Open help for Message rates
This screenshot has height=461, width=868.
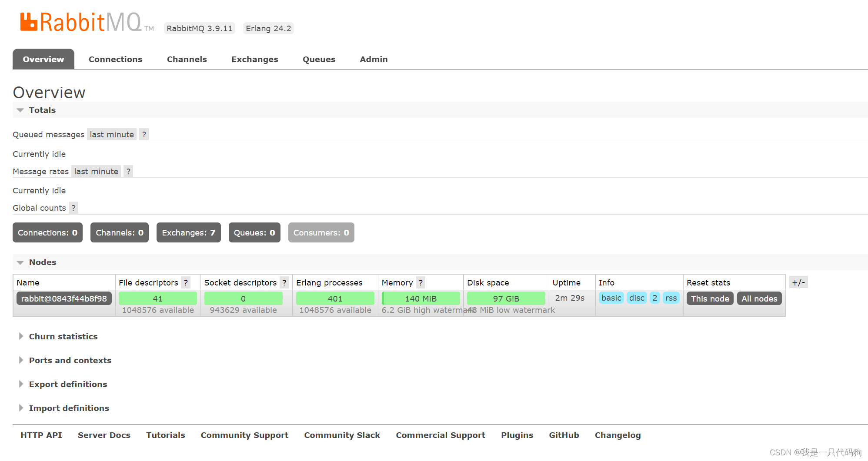(128, 171)
